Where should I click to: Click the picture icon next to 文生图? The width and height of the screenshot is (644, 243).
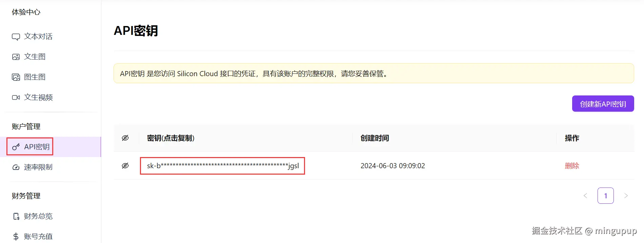(16, 57)
